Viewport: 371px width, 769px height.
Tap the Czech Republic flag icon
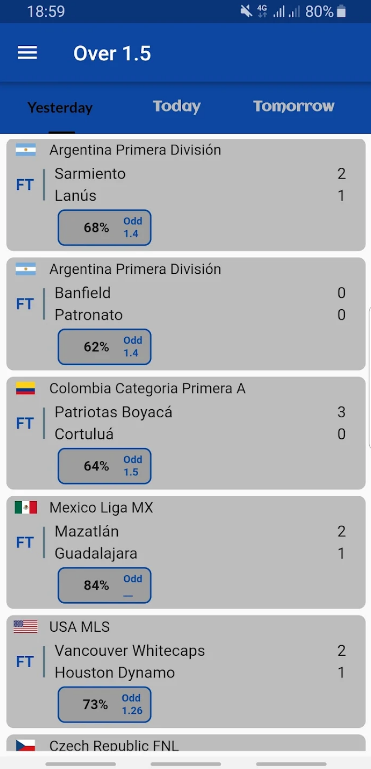point(26,744)
